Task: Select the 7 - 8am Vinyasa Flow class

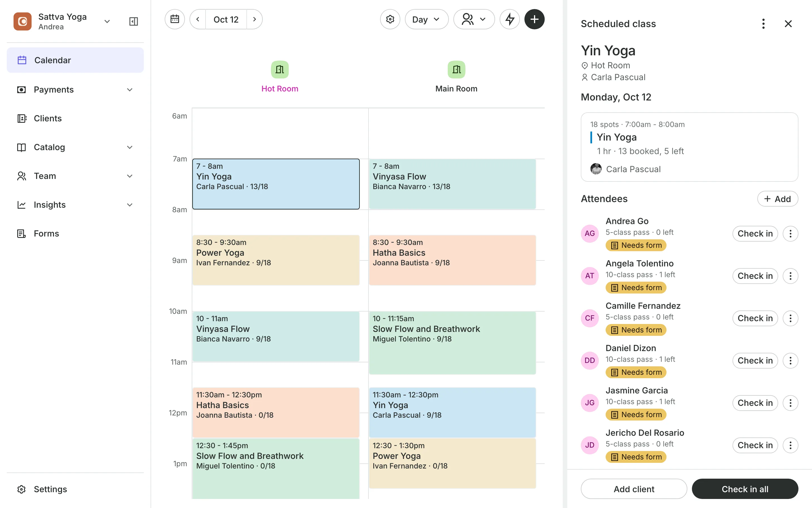Action: pos(452,184)
